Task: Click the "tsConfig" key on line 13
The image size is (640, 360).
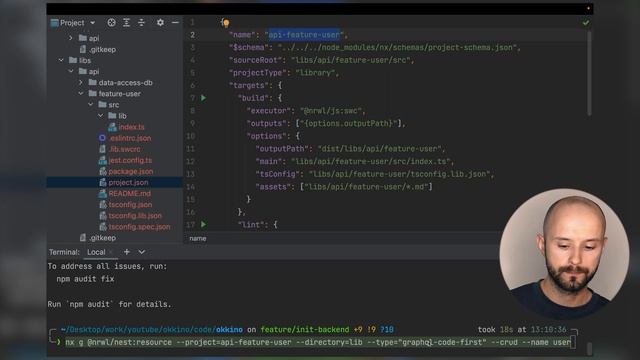Action: coord(278,174)
